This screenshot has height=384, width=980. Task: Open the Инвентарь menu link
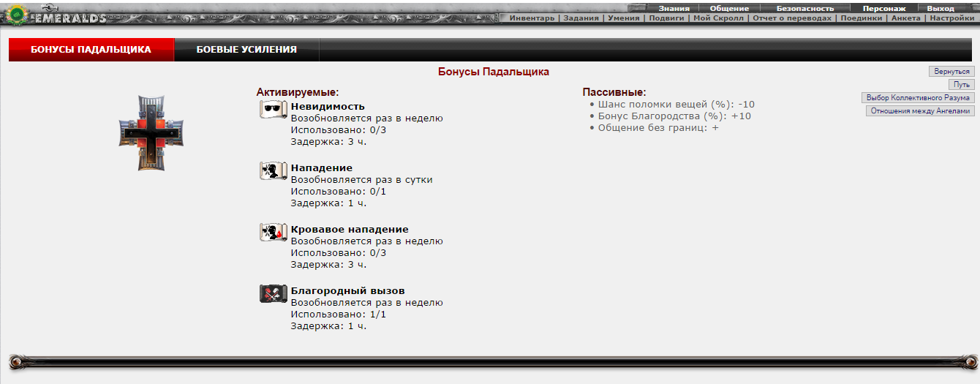[x=532, y=18]
